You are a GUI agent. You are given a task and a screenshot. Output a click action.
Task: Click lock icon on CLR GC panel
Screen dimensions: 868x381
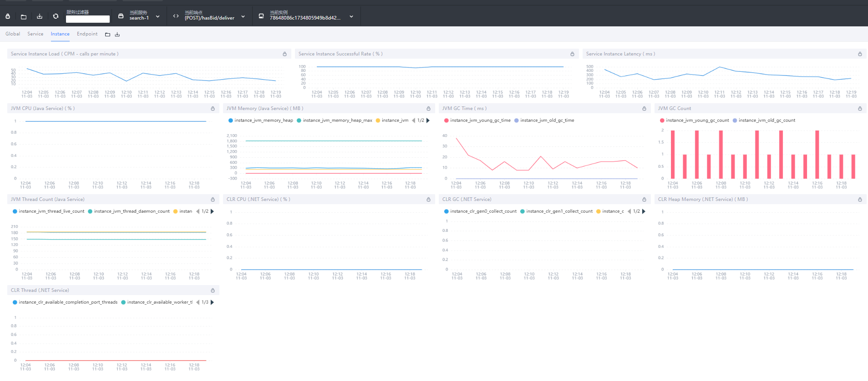click(644, 200)
